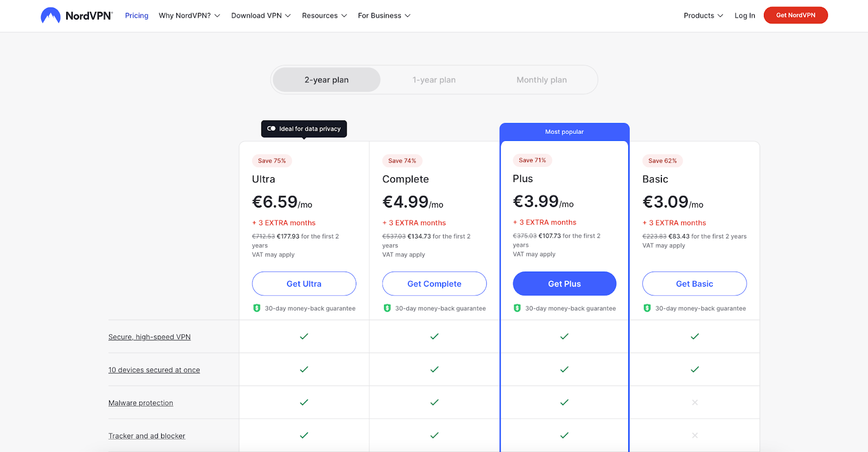Open the Resources dropdown menu

point(324,16)
